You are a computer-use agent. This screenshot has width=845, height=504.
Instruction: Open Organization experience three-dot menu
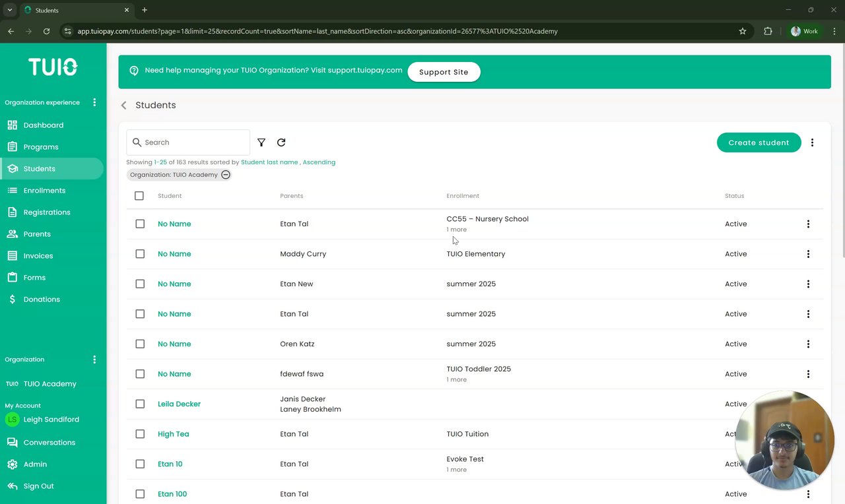[94, 102]
